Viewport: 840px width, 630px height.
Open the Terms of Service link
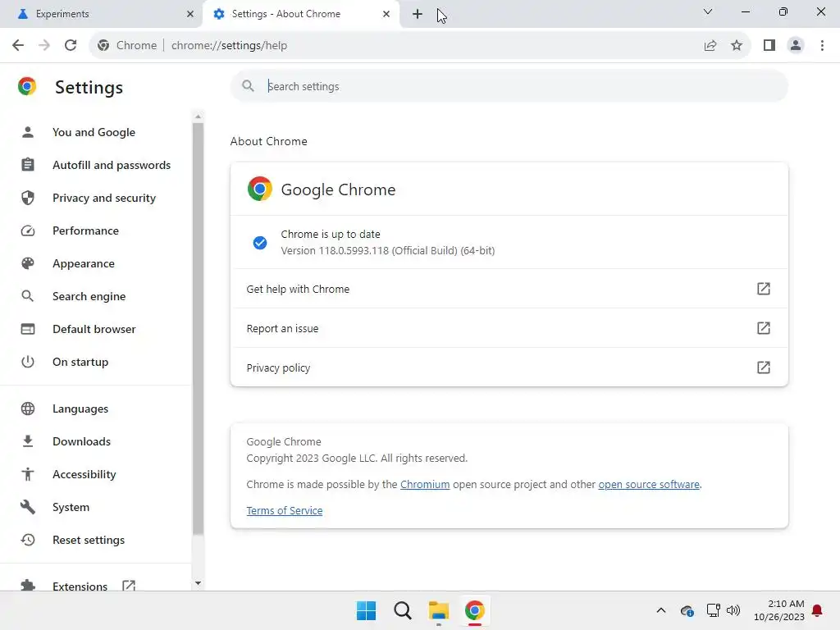(x=285, y=510)
